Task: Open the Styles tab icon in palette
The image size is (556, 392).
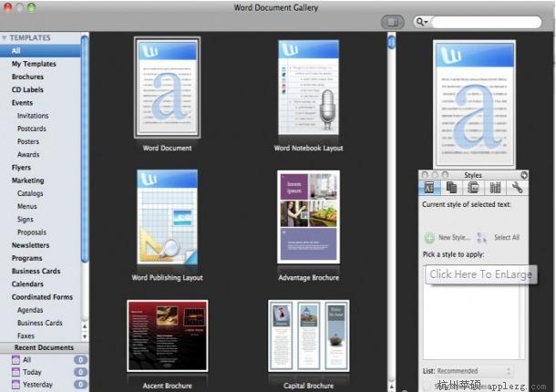Action: [429, 187]
